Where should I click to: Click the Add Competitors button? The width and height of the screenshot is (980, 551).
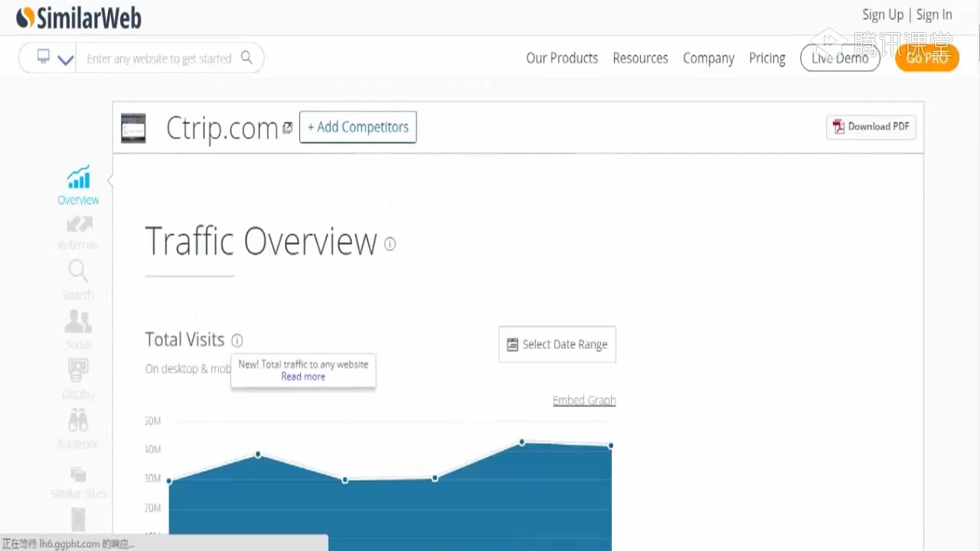tap(358, 127)
